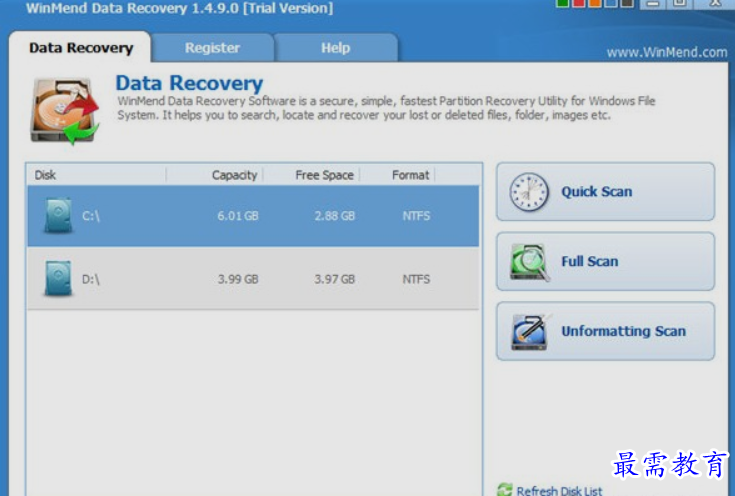This screenshot has width=735, height=496.
Task: Select the C:\ drive icon
Action: [x=58, y=216]
